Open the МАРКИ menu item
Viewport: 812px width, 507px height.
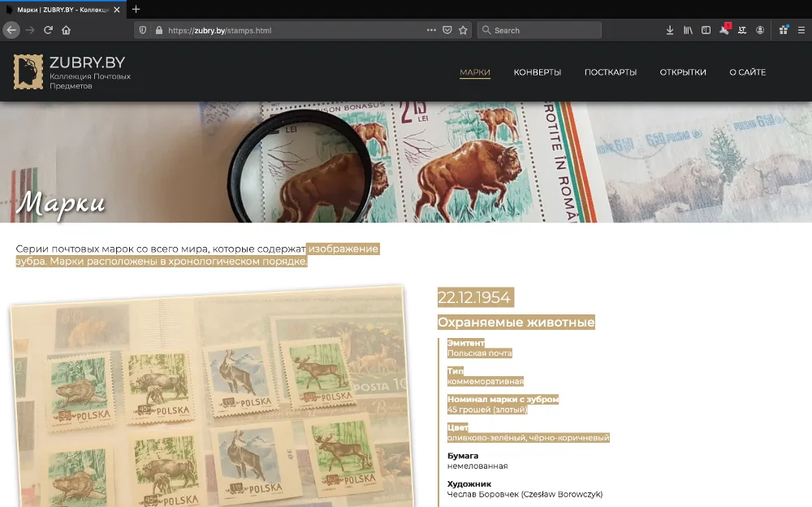(x=475, y=72)
